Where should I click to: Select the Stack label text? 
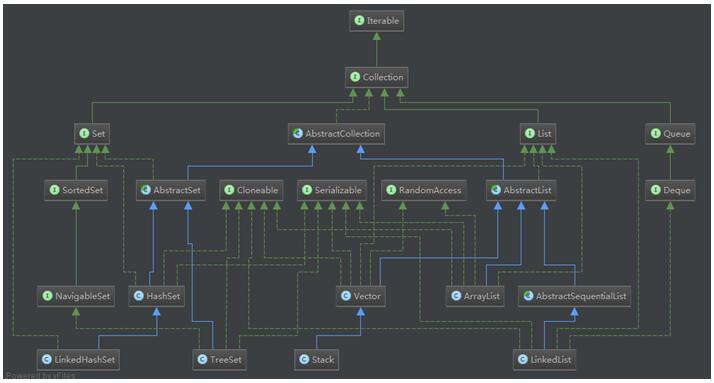point(323,359)
